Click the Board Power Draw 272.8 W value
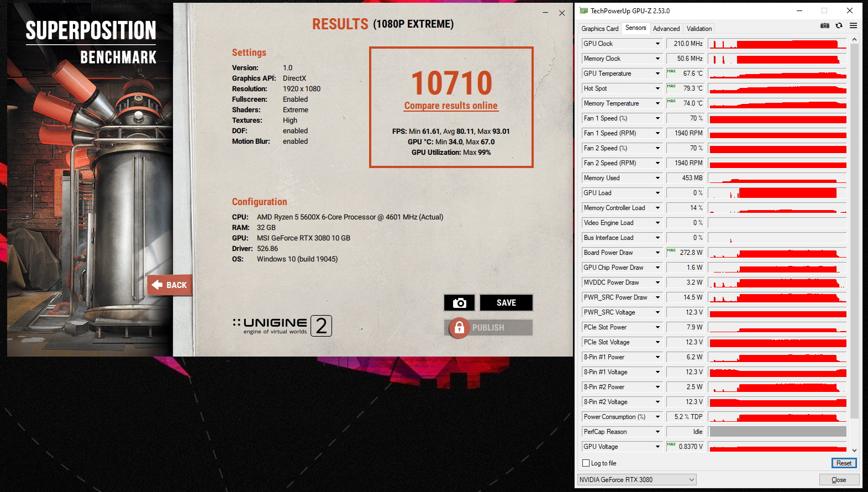868x492 pixels. (x=685, y=253)
